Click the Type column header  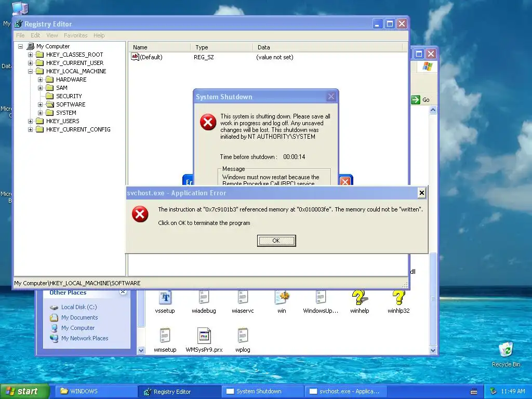click(221, 47)
